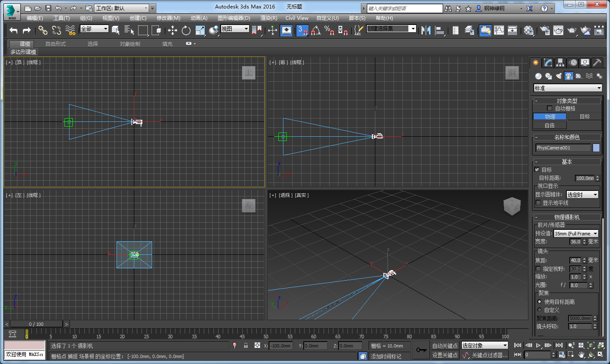Activate the Select and Rotate tool
This screenshot has height=364, width=610.
(x=186, y=30)
